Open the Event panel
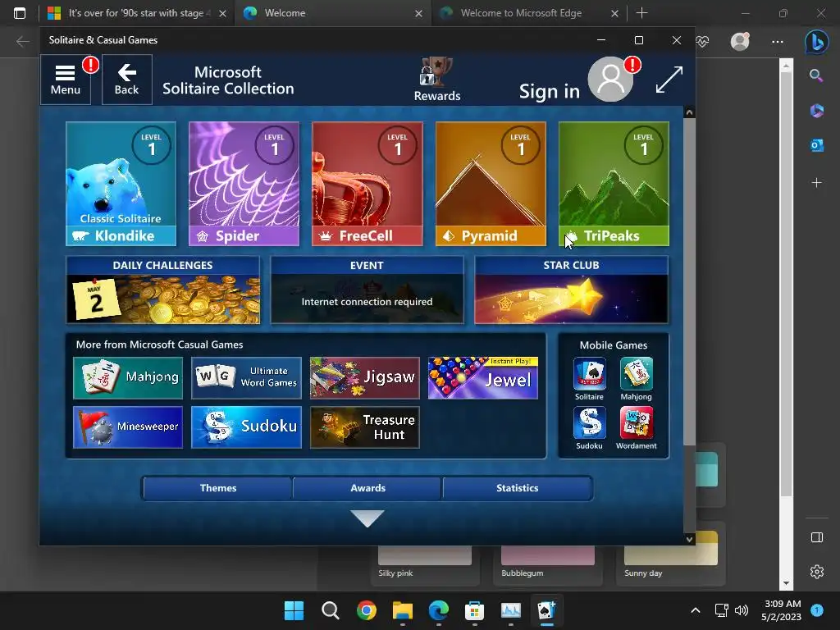Viewport: 840px width, 630px height. point(367,290)
